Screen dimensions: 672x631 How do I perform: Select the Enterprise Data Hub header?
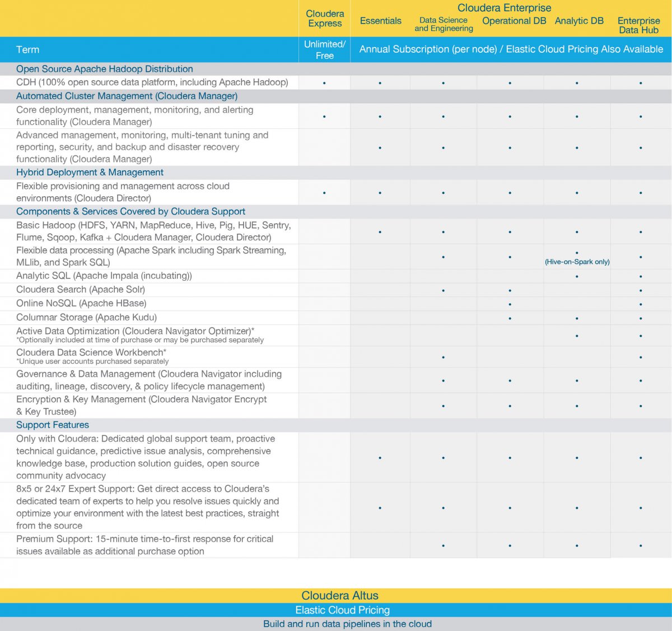coord(639,25)
